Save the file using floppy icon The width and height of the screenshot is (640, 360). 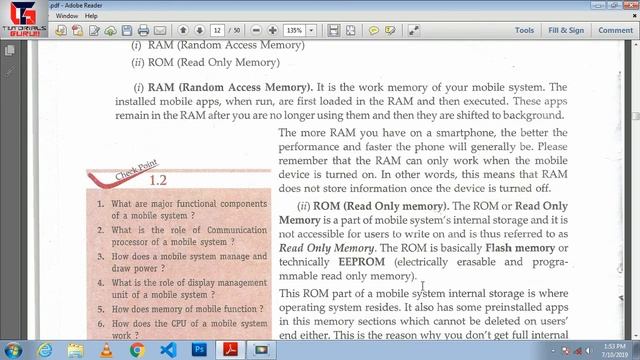[127, 31]
